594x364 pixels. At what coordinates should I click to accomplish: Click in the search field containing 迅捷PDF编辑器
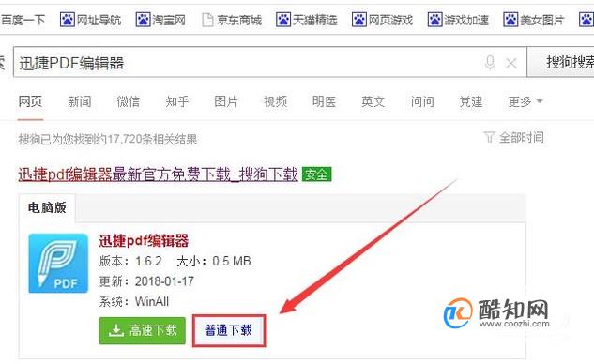[x=269, y=62]
